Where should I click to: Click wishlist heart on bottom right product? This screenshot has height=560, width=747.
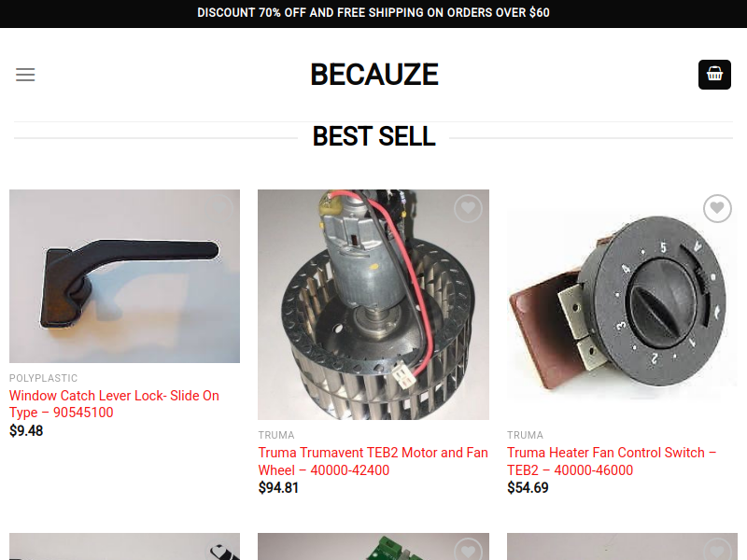(x=717, y=550)
